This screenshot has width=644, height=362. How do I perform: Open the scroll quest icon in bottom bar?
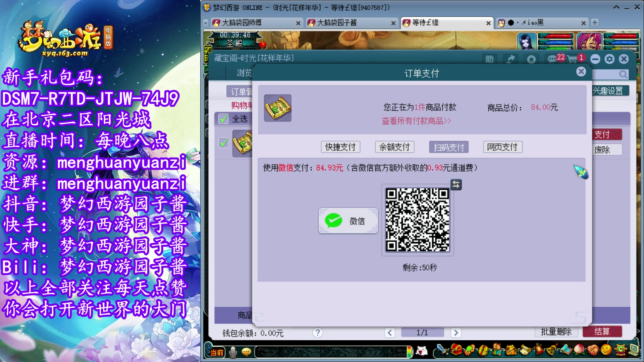526,350
